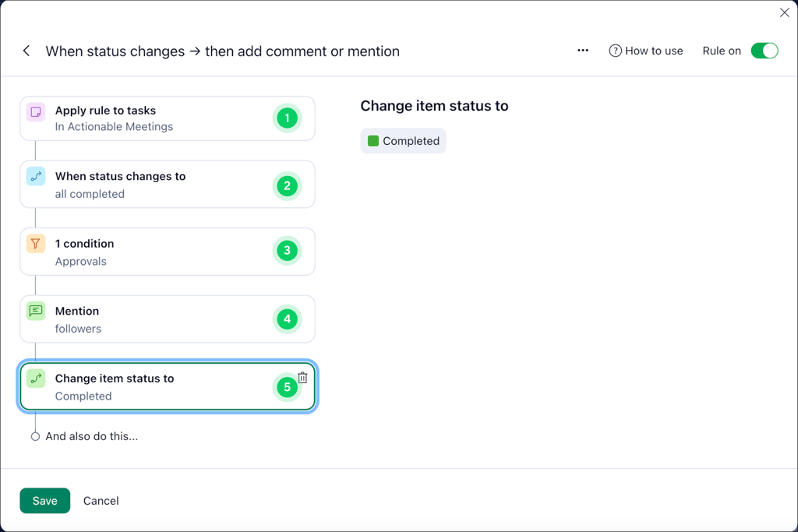Click the status change arrow icon on step 2

(x=35, y=176)
